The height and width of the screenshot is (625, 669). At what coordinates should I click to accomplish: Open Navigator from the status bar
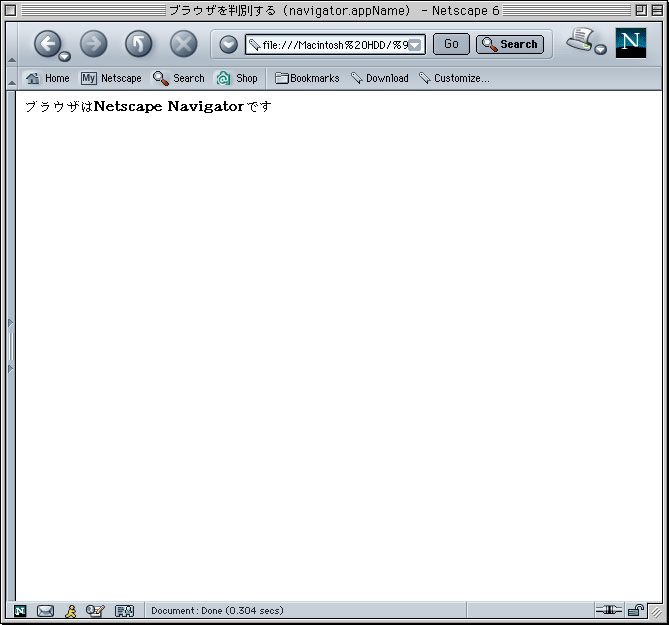pyautogui.click(x=20, y=611)
